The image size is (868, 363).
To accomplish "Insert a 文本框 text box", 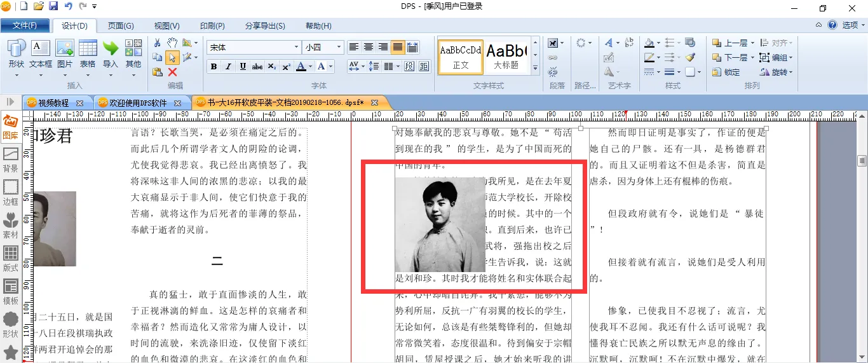I will [41, 53].
